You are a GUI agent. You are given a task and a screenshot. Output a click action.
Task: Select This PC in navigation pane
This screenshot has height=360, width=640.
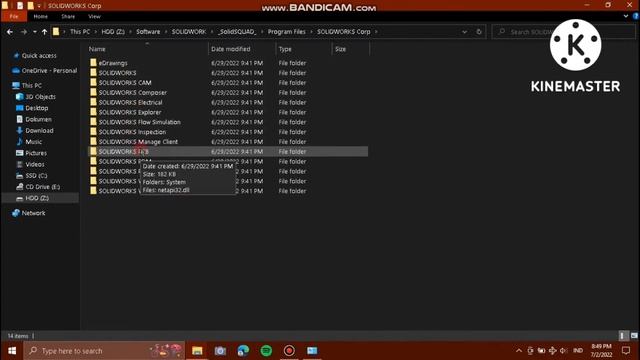tap(27, 85)
